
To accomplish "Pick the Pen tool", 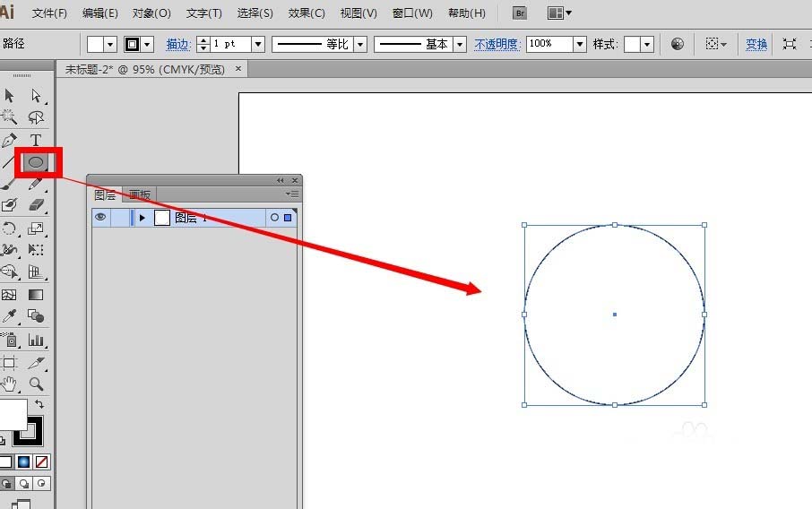I will click(9, 141).
